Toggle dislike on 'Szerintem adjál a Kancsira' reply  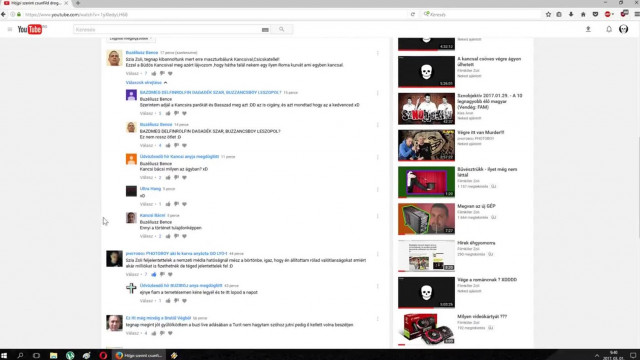pyautogui.click(x=176, y=113)
